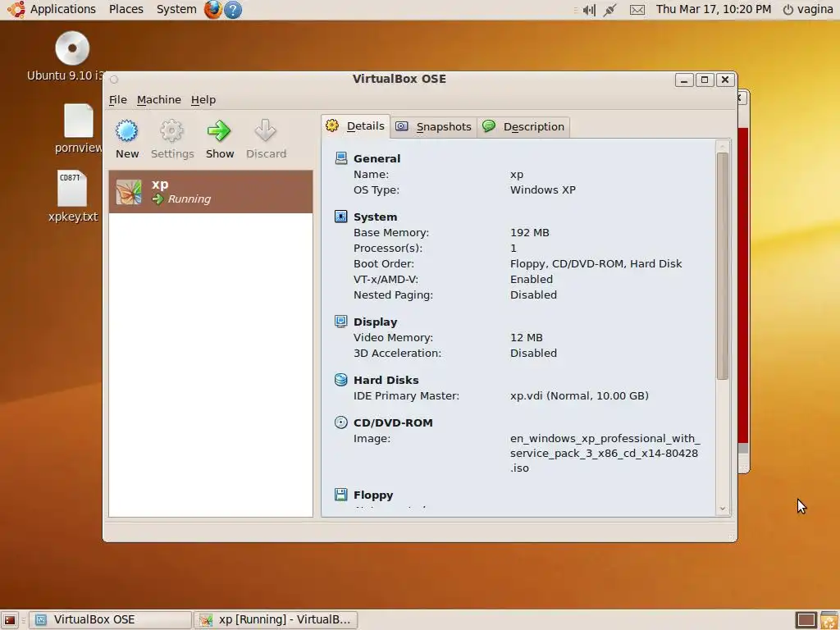Click the network connection icon in top panel
The image size is (840, 630).
tap(609, 10)
